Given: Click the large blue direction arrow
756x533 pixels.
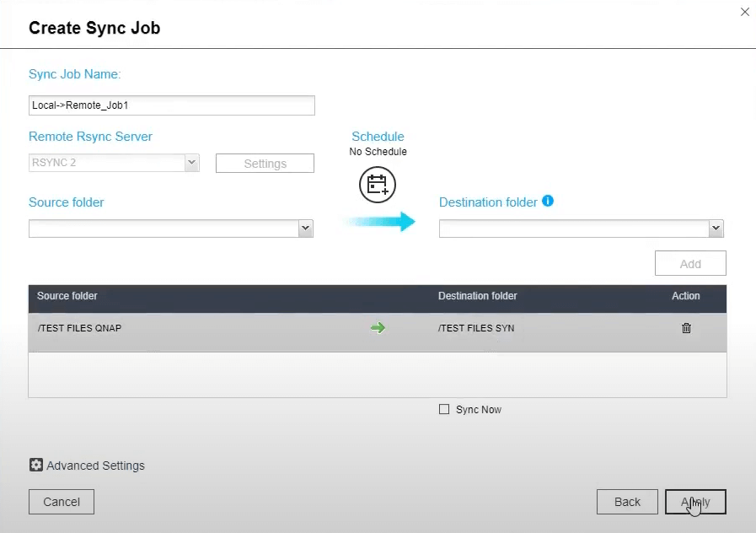Looking at the screenshot, I should (379, 222).
